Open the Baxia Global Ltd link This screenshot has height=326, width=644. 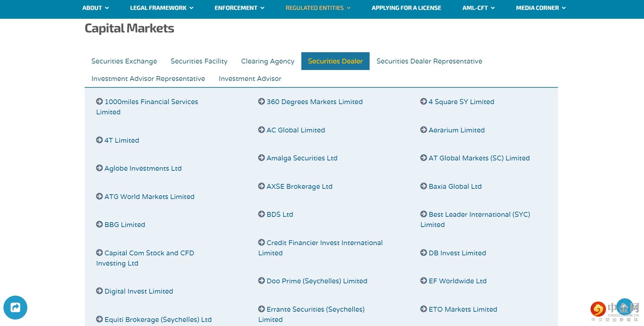coord(455,186)
